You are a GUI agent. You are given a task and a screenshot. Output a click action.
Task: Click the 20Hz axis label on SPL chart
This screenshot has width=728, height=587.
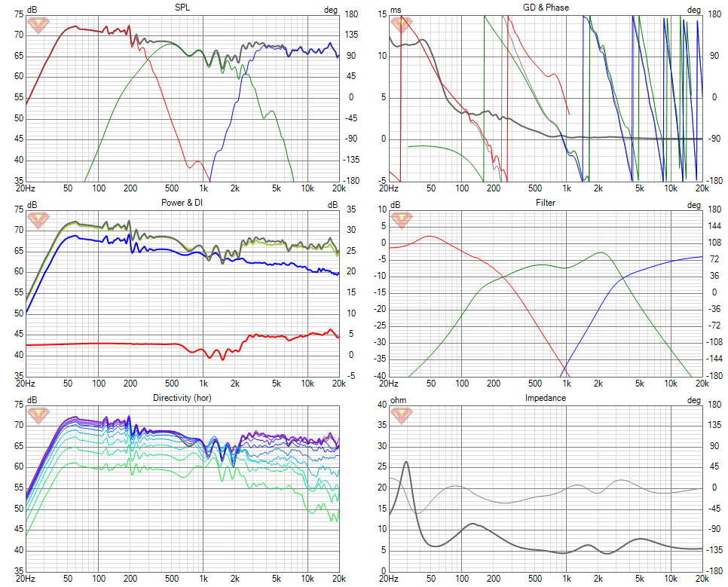(26, 188)
